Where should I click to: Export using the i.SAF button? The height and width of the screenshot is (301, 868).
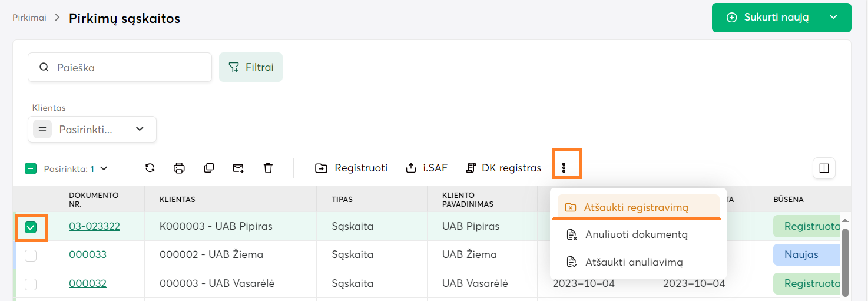tap(427, 168)
